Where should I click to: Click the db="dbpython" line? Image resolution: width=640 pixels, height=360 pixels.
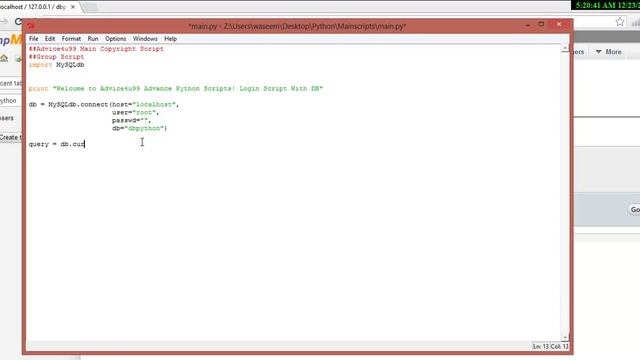pos(140,128)
